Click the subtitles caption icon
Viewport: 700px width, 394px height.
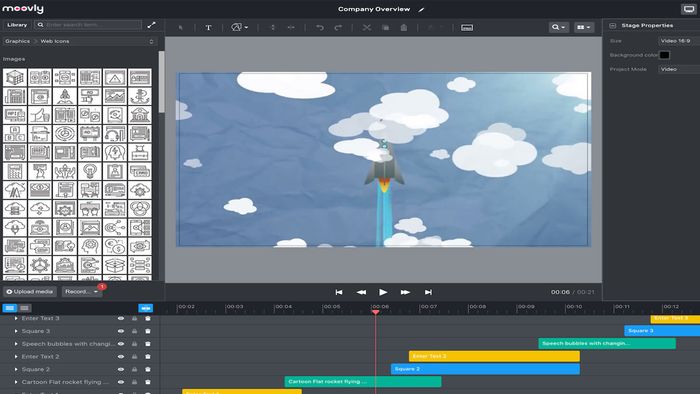click(467, 28)
